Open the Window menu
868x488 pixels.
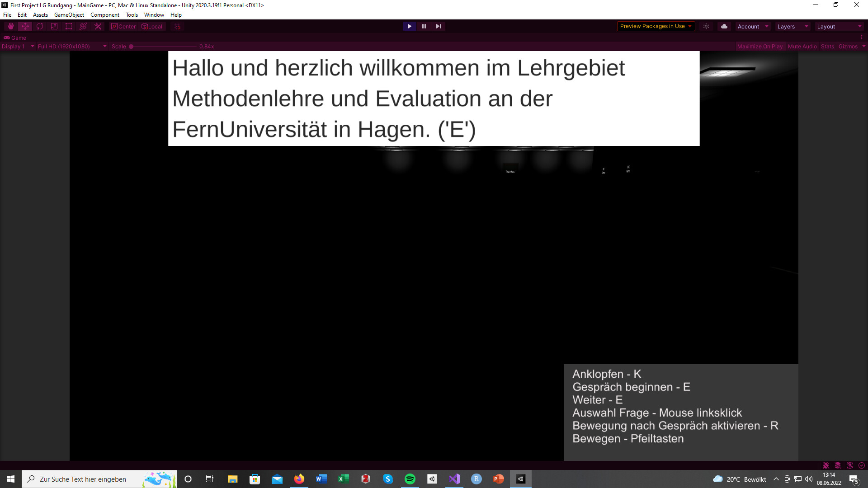[x=154, y=15]
